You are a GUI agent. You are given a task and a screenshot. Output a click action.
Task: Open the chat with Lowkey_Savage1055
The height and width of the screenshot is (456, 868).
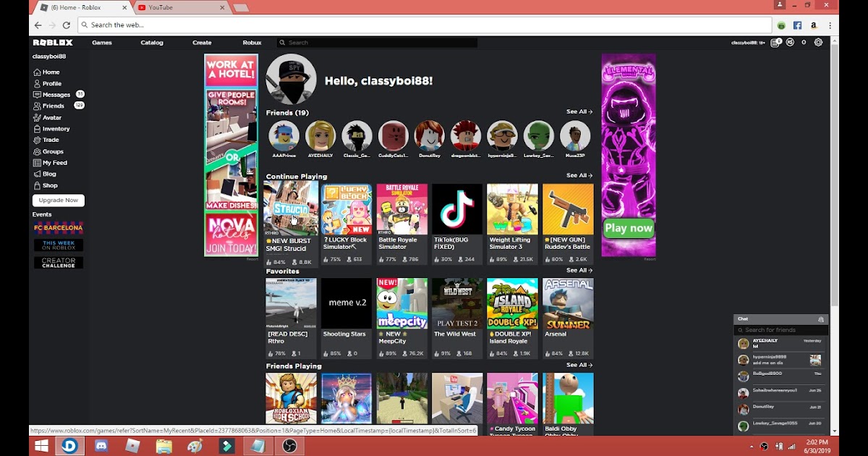(780, 425)
